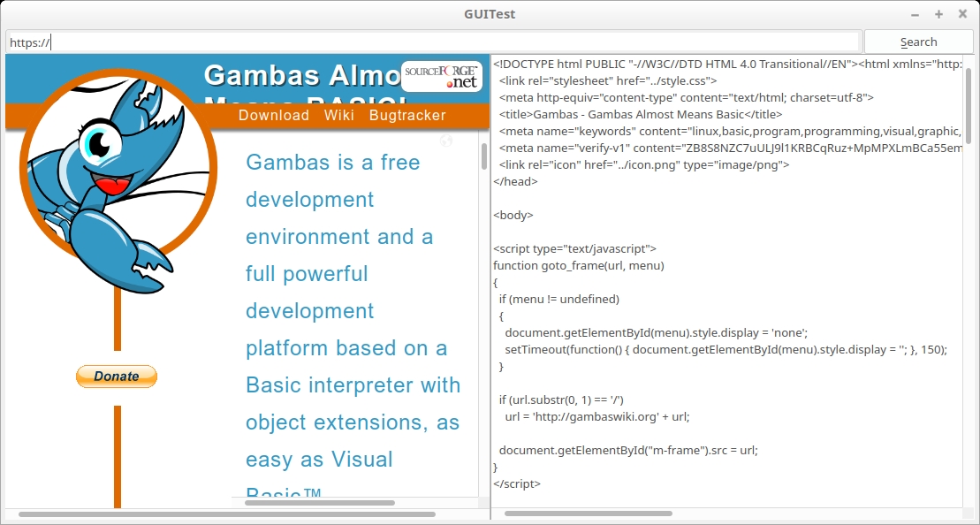The height and width of the screenshot is (525, 980).
Task: Click the link rel="icon" source line
Action: [644, 165]
